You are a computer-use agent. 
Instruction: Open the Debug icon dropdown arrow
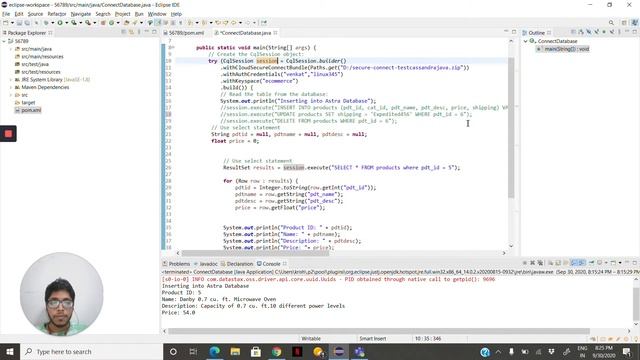click(53, 23)
